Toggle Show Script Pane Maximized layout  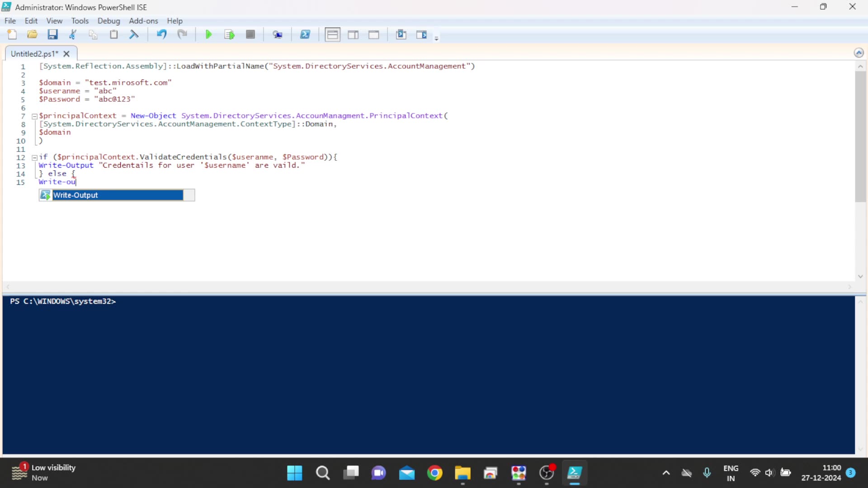coord(374,35)
